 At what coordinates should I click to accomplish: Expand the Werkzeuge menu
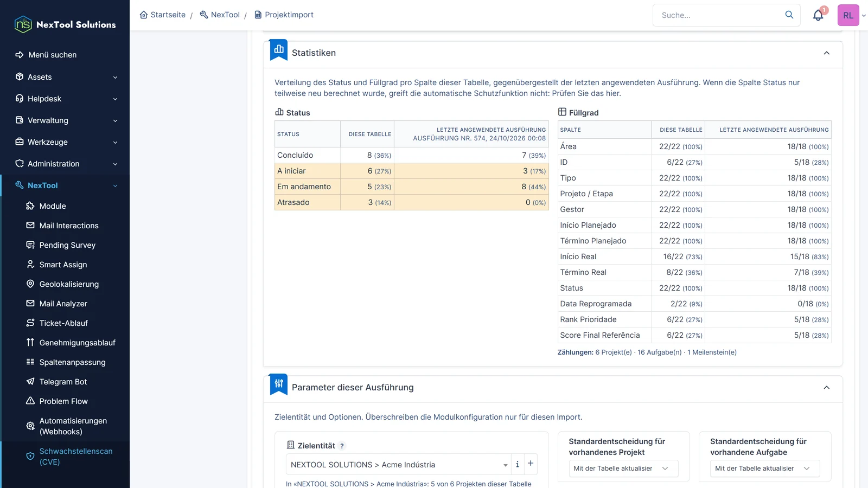click(65, 142)
